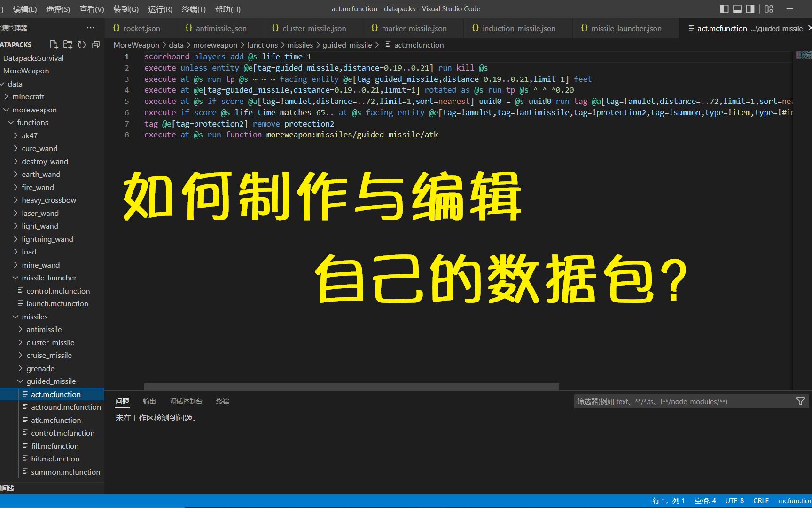Toggle secondary sidebar layout icon
The image size is (812, 508).
point(750,9)
